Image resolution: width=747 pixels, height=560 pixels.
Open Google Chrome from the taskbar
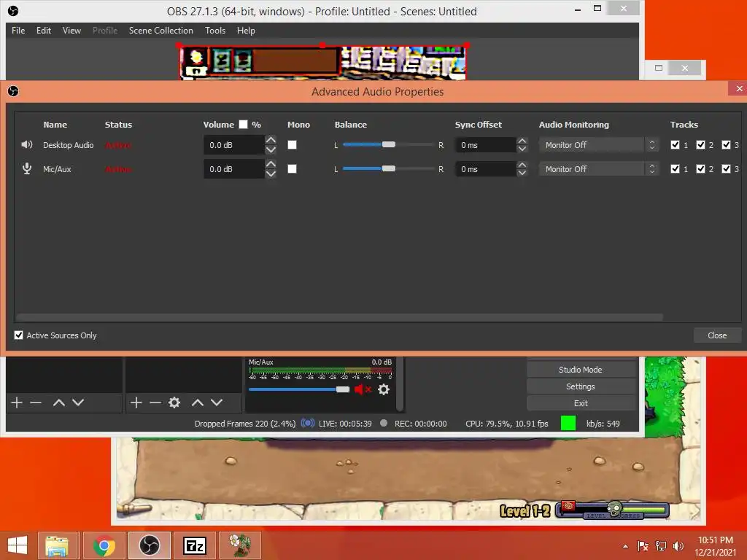tap(104, 545)
